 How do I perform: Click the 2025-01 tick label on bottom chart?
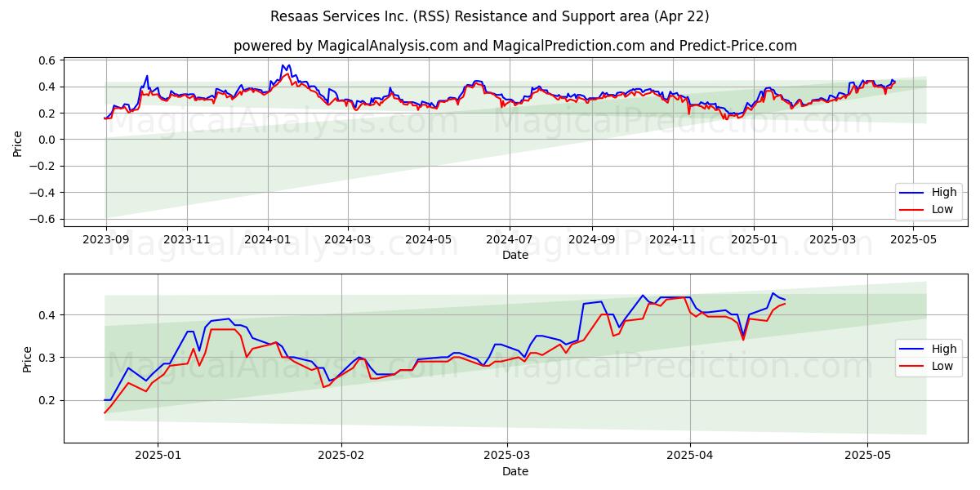click(157, 456)
